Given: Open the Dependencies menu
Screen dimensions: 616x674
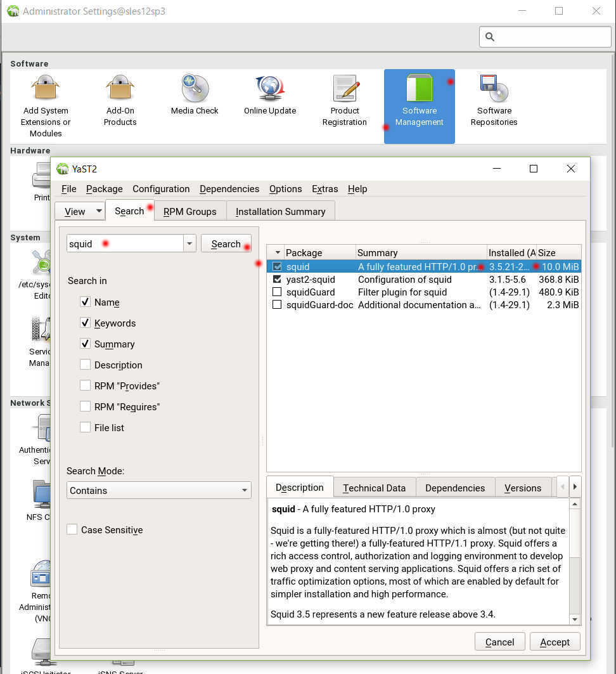Looking at the screenshot, I should click(x=229, y=189).
